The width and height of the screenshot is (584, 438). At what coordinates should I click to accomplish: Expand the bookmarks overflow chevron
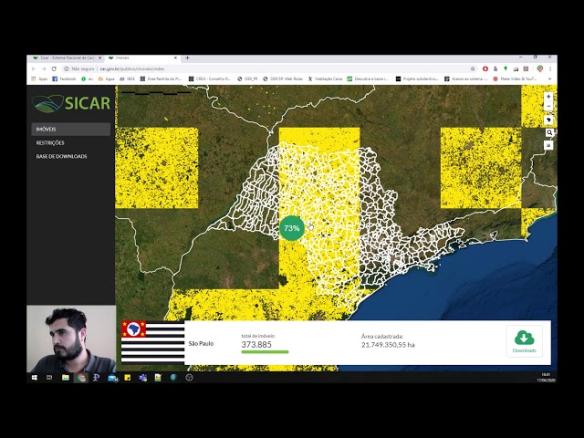click(x=550, y=79)
